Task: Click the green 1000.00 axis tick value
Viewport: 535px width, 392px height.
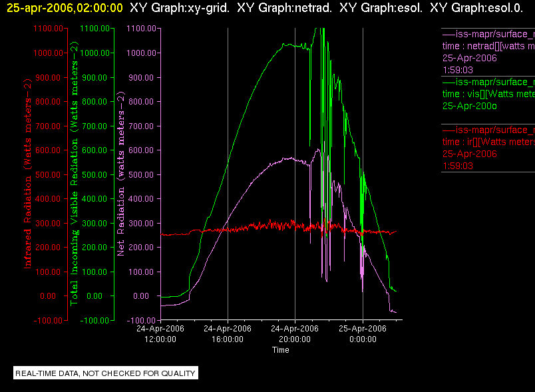Action: pyautogui.click(x=94, y=53)
